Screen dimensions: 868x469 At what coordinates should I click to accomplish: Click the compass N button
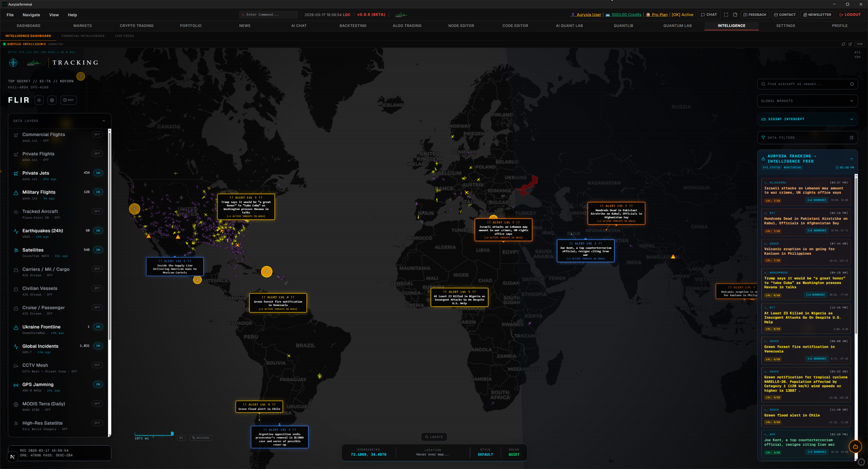coord(12,457)
